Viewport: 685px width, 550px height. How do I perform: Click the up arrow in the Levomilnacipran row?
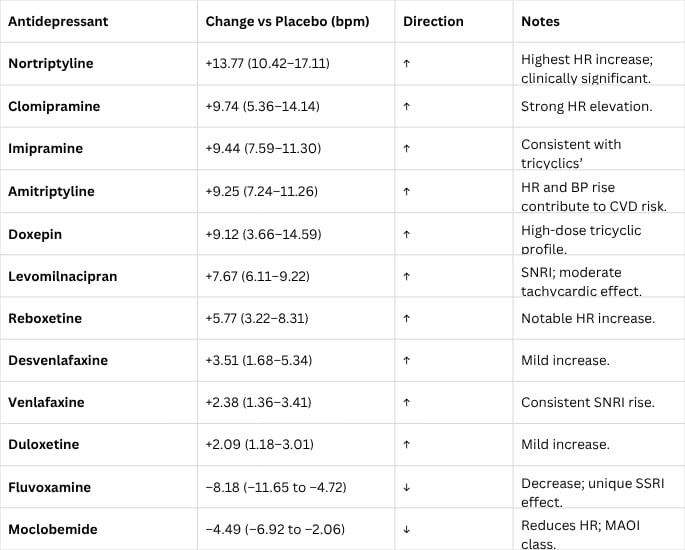click(x=407, y=276)
